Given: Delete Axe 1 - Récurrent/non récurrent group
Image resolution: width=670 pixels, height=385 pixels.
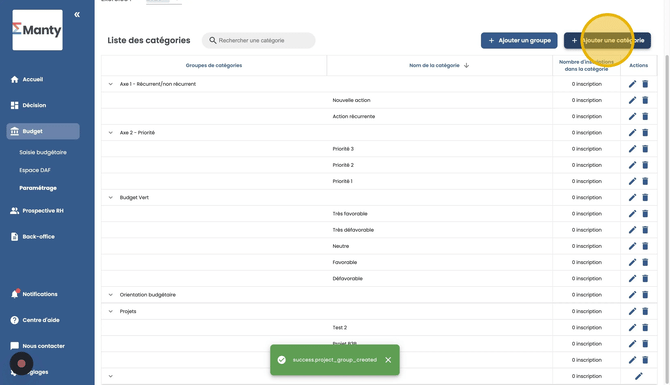Looking at the screenshot, I should (x=645, y=84).
